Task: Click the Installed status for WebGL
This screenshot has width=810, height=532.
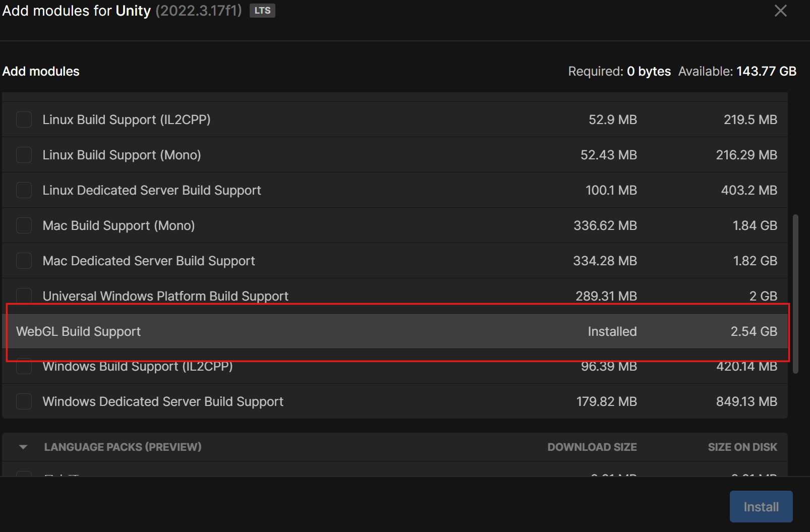Action: point(612,331)
